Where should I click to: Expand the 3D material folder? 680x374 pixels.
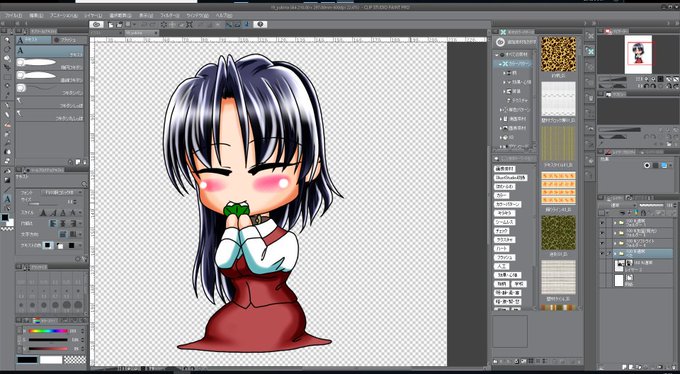[501, 138]
